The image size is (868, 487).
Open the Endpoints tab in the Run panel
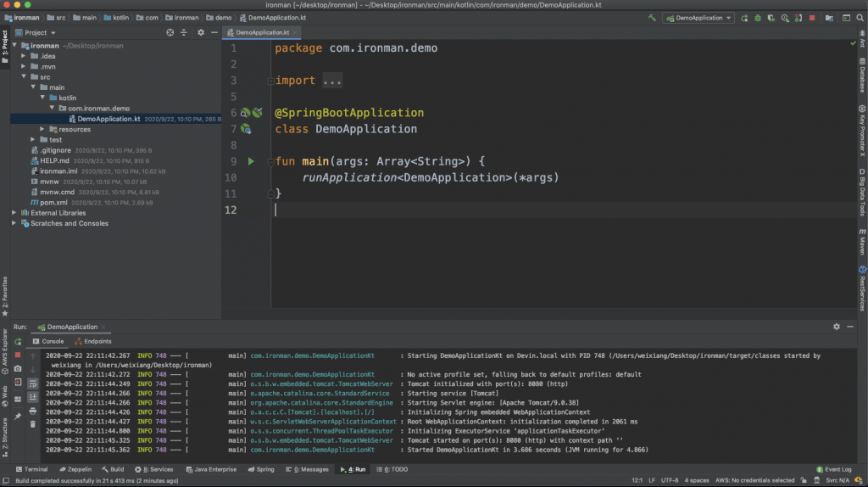[93, 341]
